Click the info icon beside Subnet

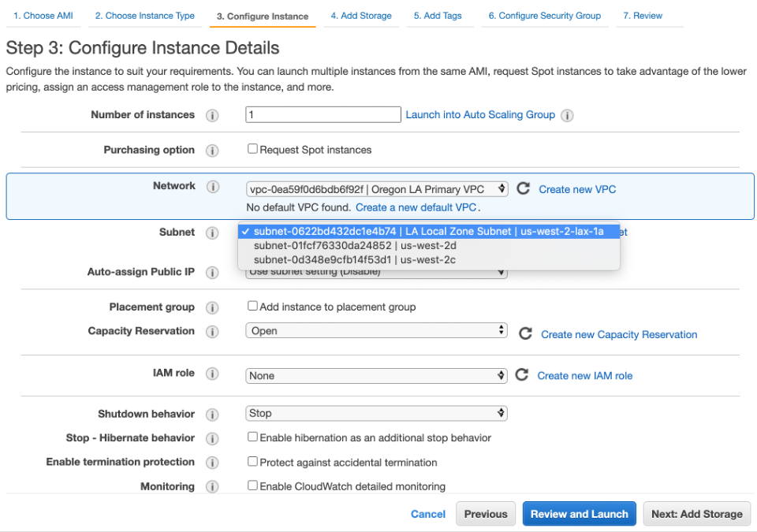point(212,232)
